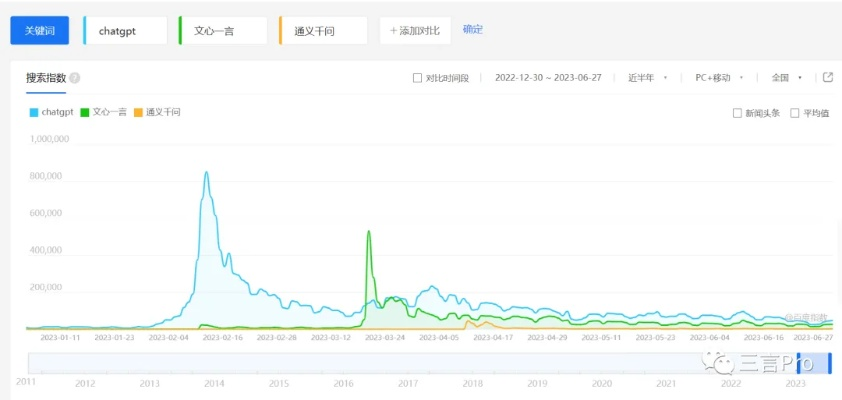
Task: Toggle the 平均值 checkbox
Action: (795, 113)
